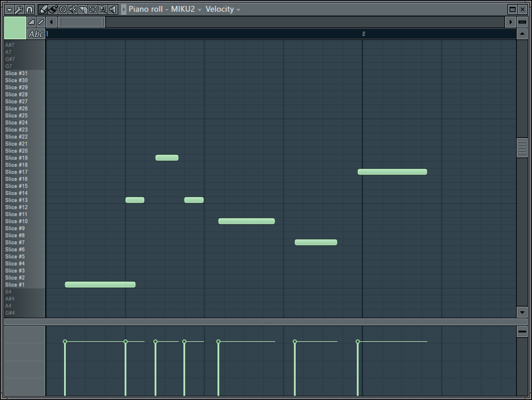Viewport: 532px width, 400px height.
Task: Click the horizontal scrollbar thumb
Action: (x=81, y=22)
